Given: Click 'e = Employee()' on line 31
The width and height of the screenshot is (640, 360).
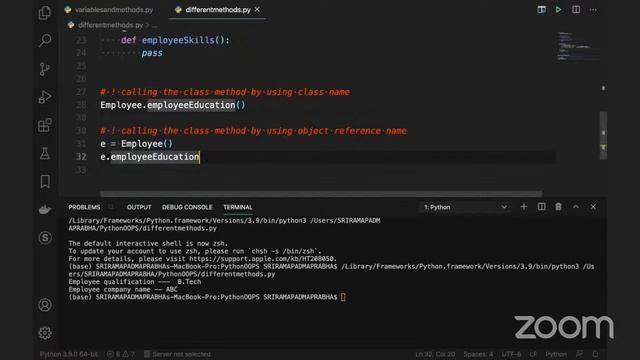Looking at the screenshot, I should pyautogui.click(x=136, y=144).
